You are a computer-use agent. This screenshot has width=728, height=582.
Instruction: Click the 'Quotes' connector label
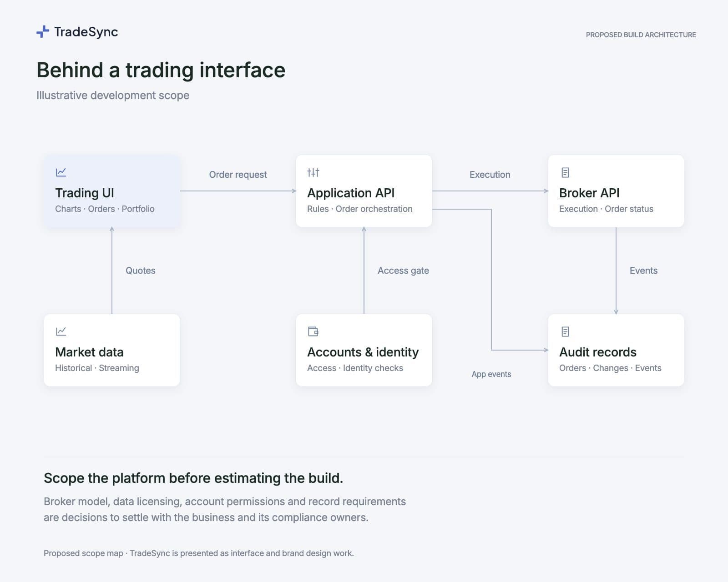click(141, 271)
